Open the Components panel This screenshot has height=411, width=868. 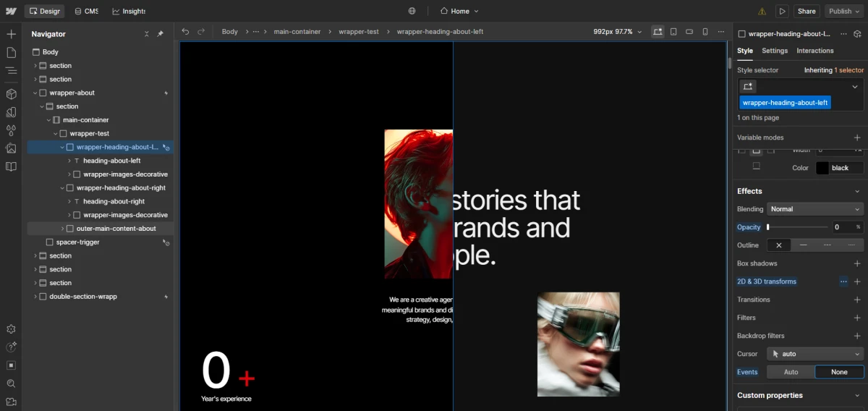[11, 94]
